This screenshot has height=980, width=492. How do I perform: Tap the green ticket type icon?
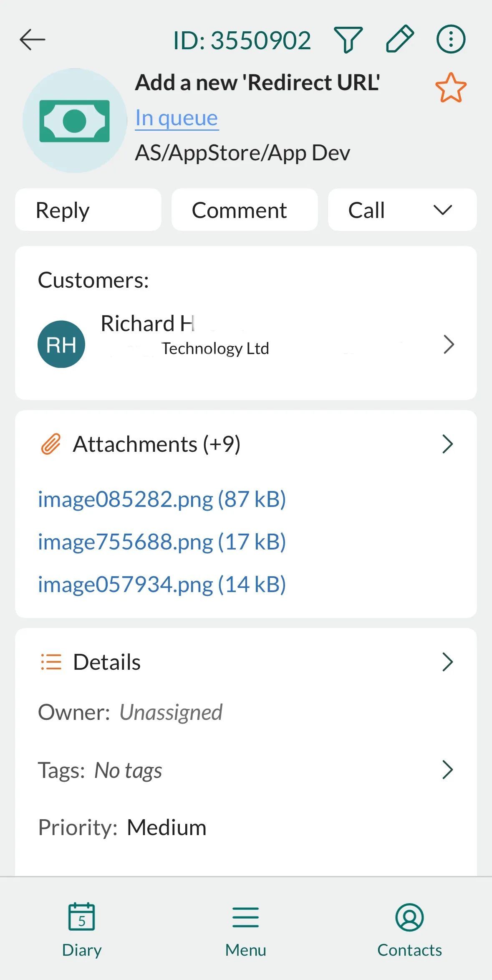click(x=75, y=121)
